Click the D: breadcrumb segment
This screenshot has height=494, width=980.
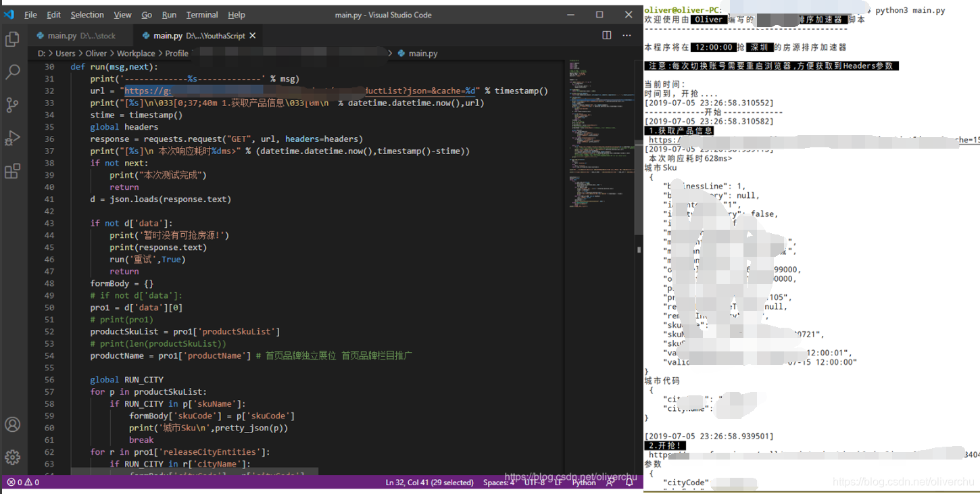pyautogui.click(x=41, y=53)
